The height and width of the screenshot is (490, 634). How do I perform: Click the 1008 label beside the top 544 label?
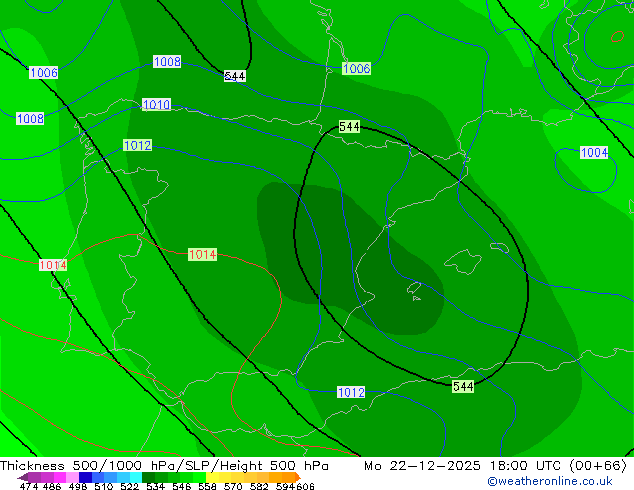[x=167, y=61]
